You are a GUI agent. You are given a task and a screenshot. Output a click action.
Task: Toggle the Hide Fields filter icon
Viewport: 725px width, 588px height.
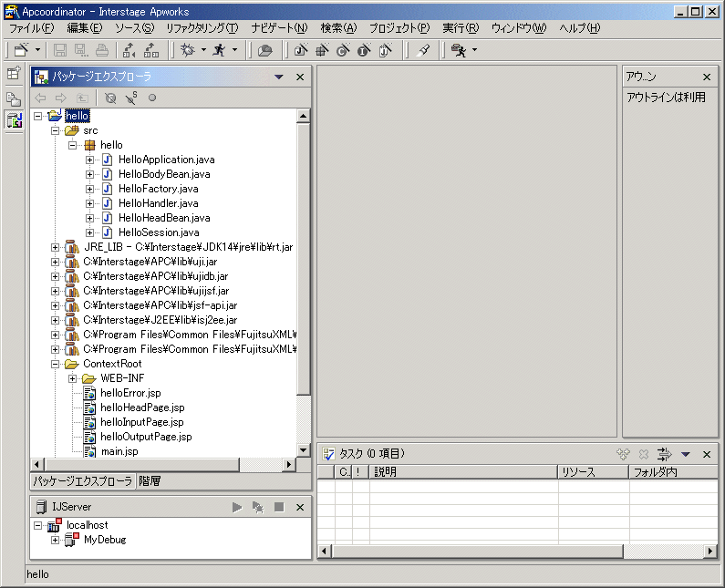tap(110, 98)
